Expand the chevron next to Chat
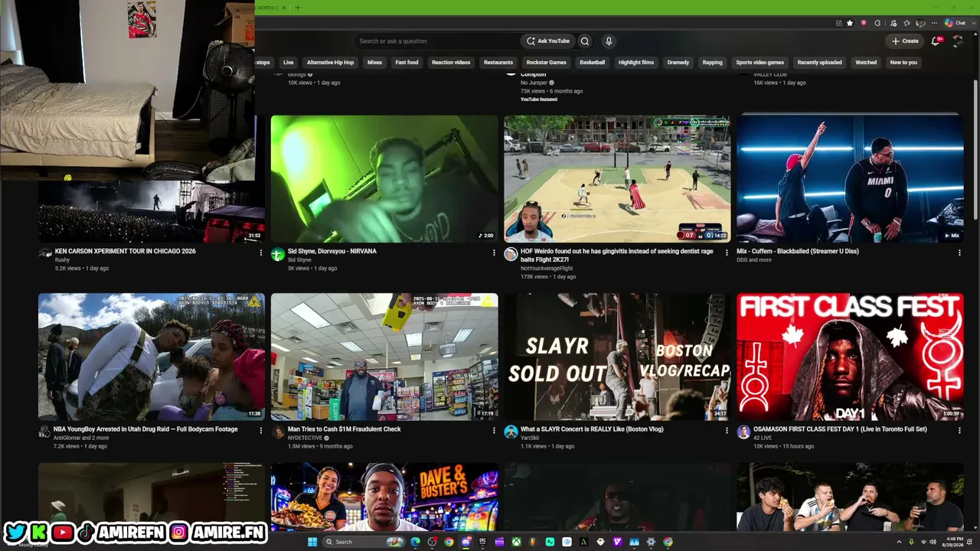The width and height of the screenshot is (980, 551). click(x=972, y=23)
